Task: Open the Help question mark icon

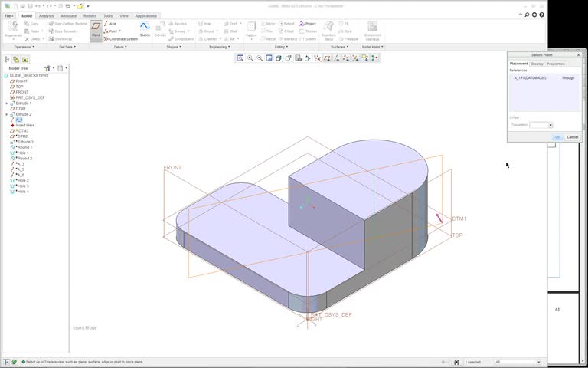Action: click(x=541, y=15)
